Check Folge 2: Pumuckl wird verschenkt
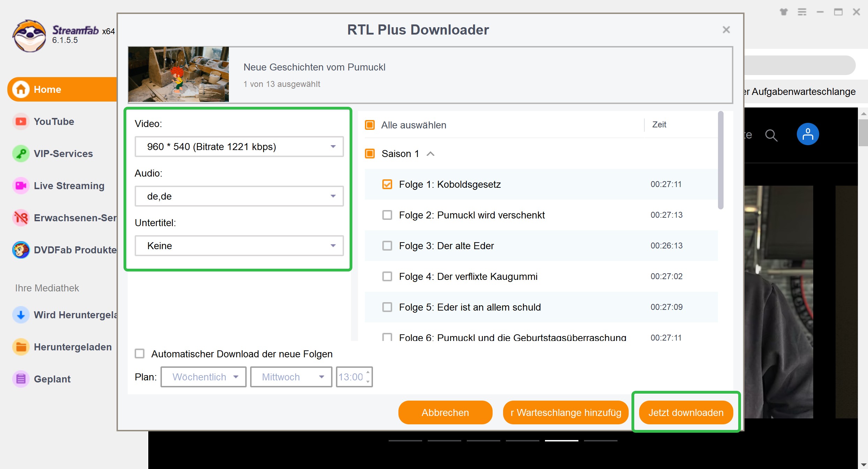 point(387,215)
